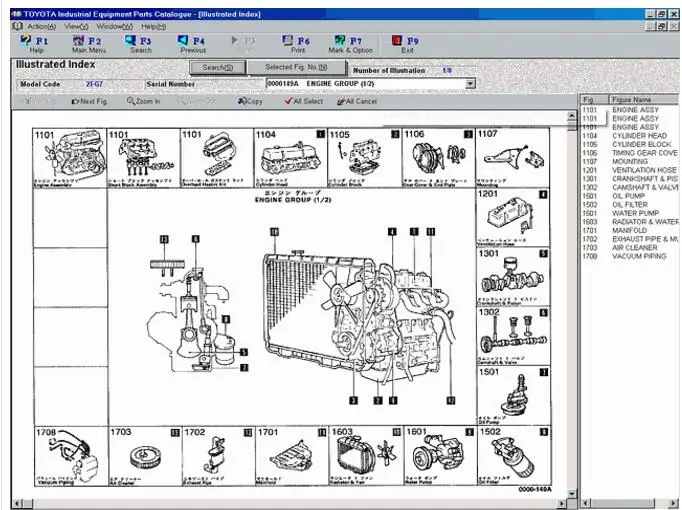The width and height of the screenshot is (682, 510).
Task: Select 1701 MANIFOLD row in list
Action: pos(630,230)
